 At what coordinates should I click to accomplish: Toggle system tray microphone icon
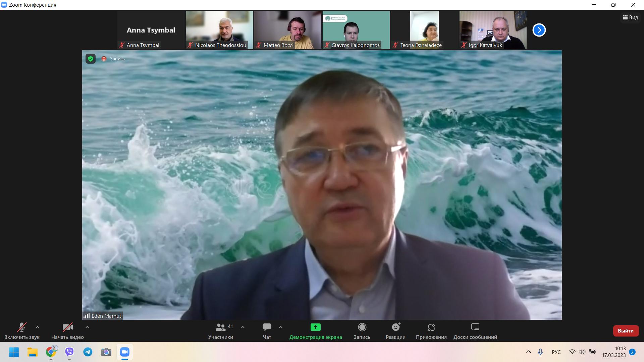point(540,352)
